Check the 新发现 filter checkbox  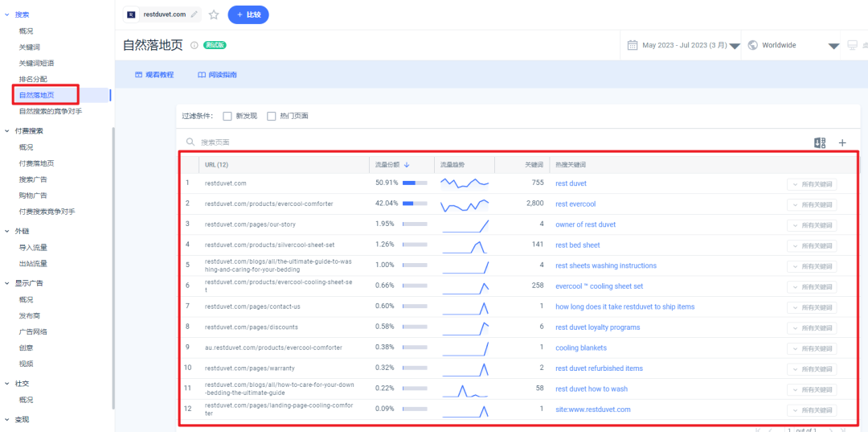pos(227,117)
